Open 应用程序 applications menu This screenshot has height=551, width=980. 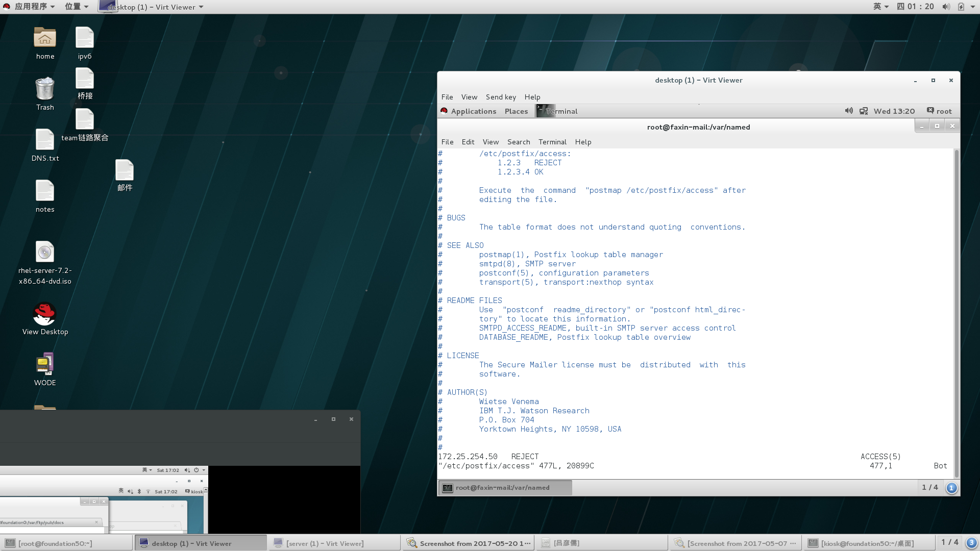pos(30,7)
